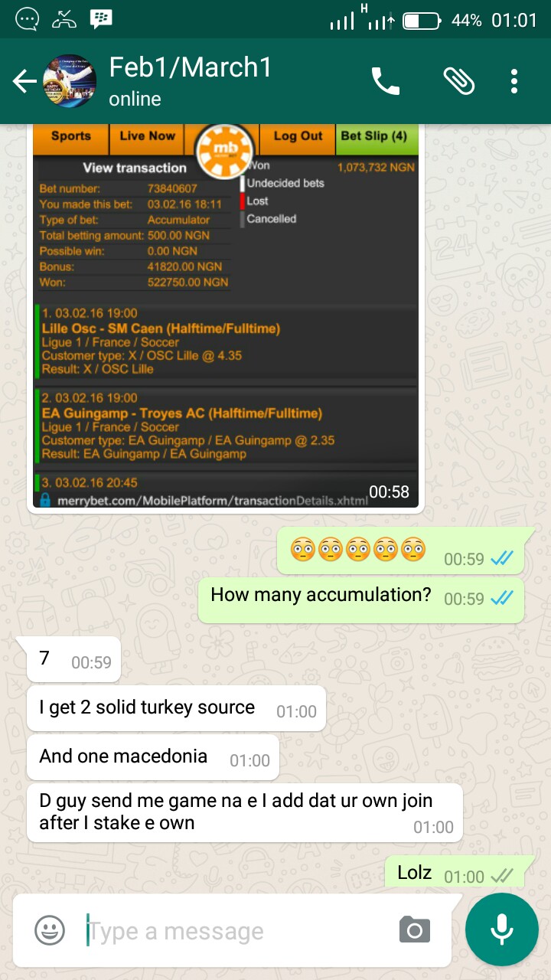Tap the back arrow in chat header

tap(24, 81)
